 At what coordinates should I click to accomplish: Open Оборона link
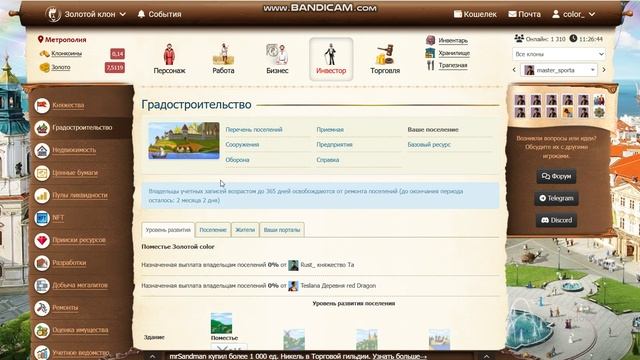coord(237,160)
